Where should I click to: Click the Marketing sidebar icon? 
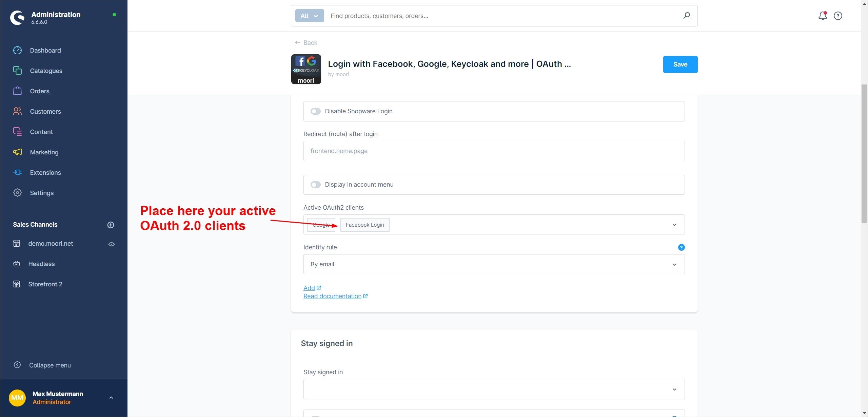coord(17,152)
